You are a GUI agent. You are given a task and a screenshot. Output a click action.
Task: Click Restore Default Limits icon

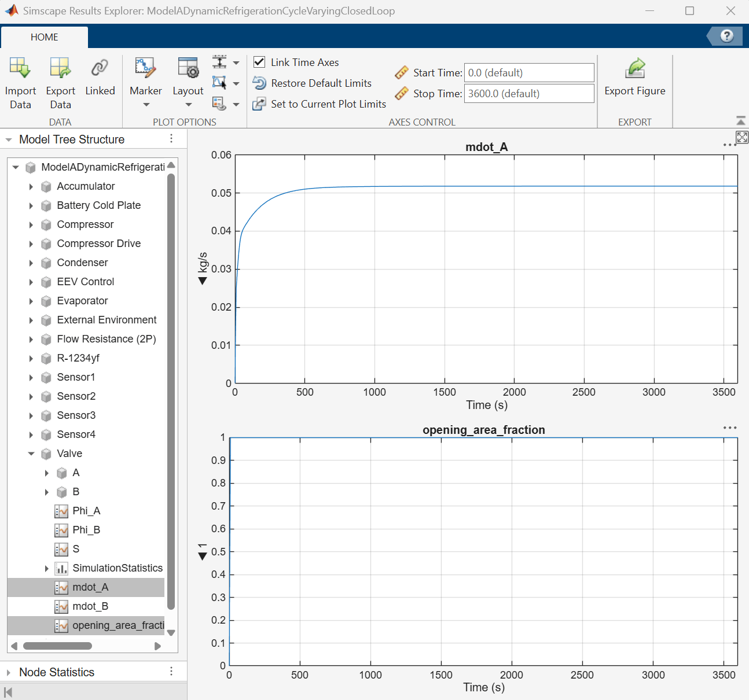[259, 83]
